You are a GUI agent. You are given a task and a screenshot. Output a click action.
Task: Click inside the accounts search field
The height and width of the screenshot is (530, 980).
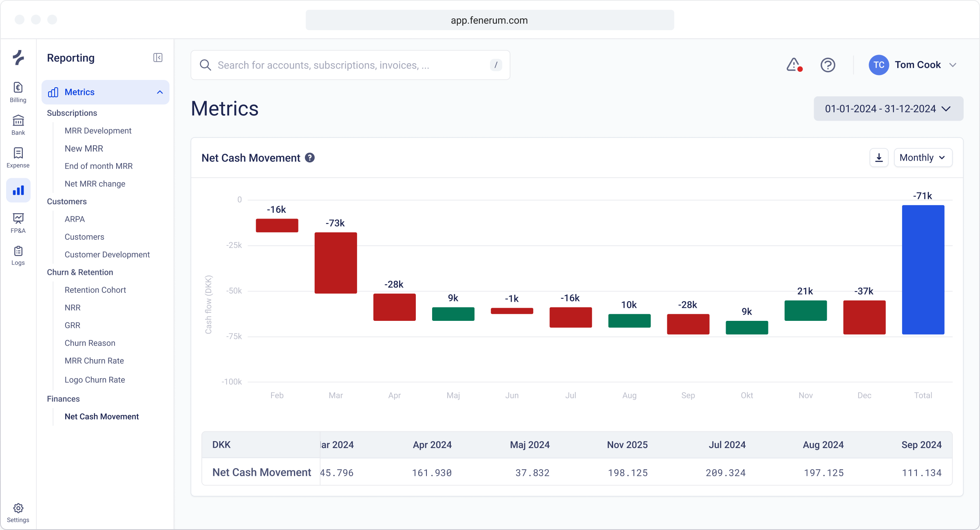pos(350,65)
